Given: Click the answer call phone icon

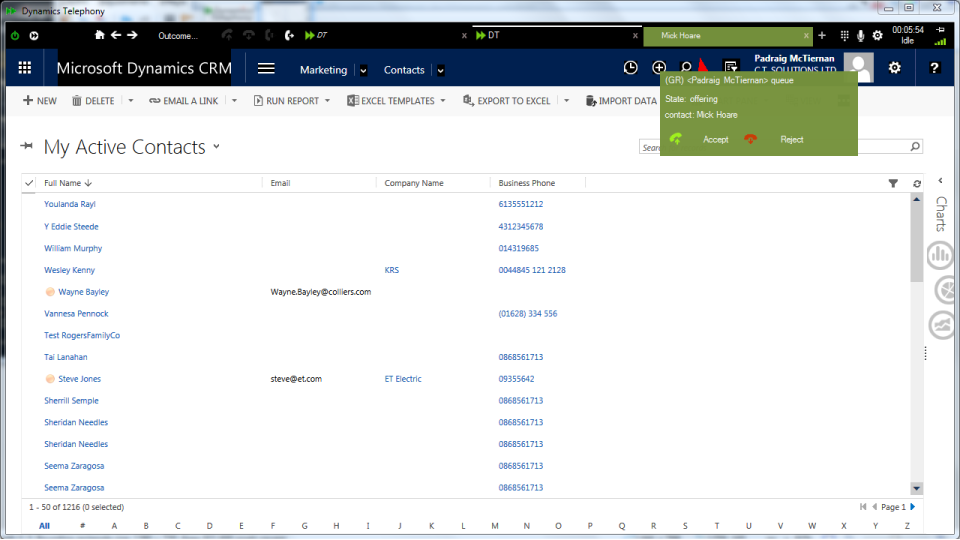Looking at the screenshot, I should (227, 36).
